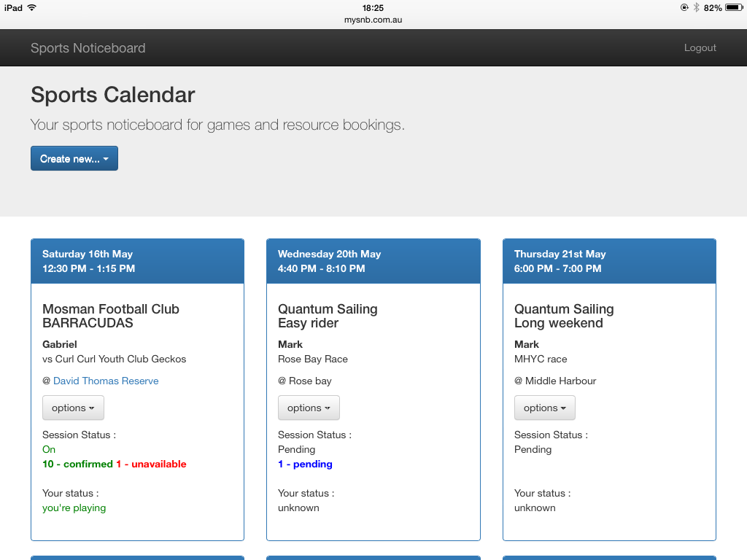
Task: Click the 'Rose Bay Race' text
Action: pyautogui.click(x=313, y=359)
